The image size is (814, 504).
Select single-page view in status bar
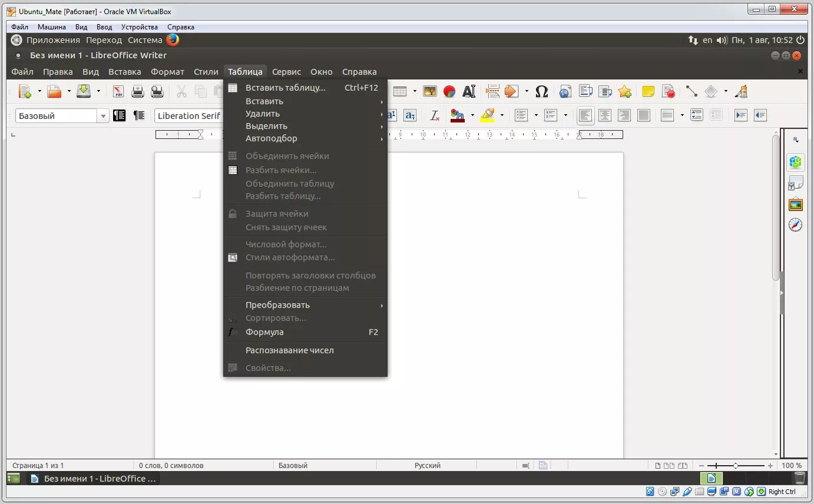click(x=658, y=466)
